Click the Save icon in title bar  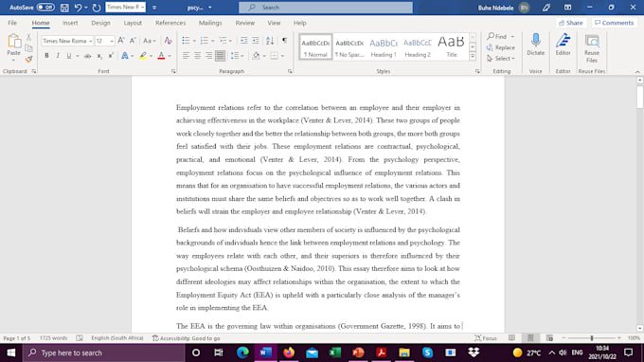[64, 8]
